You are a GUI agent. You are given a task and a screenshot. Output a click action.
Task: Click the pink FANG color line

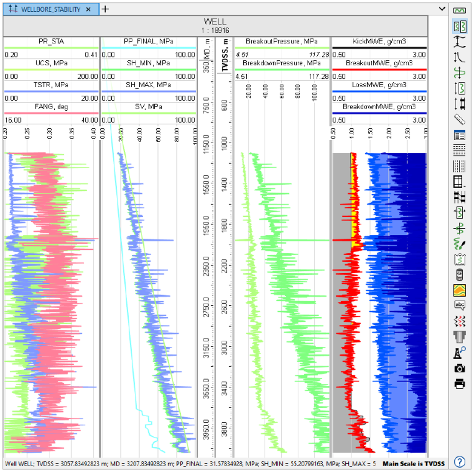click(x=51, y=113)
